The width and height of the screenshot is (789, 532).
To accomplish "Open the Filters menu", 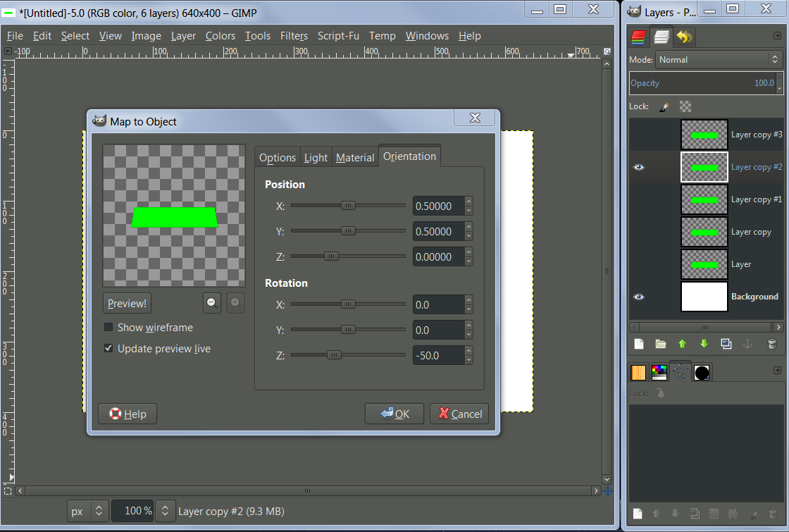I will pos(294,36).
